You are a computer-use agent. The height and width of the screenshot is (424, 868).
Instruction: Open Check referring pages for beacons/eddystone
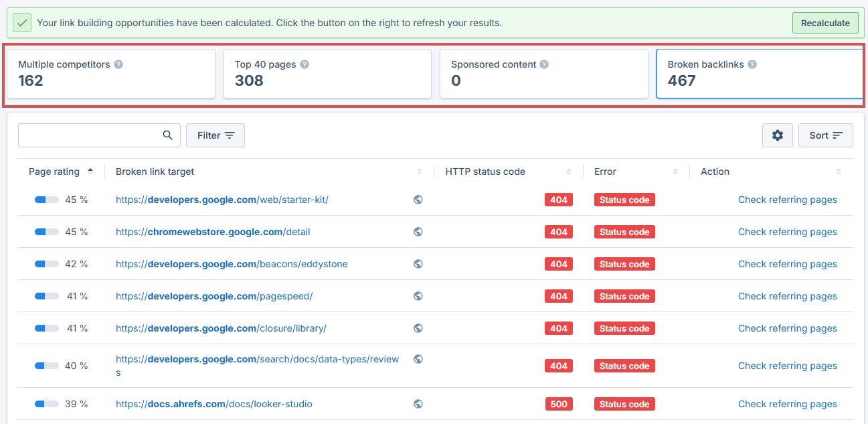(787, 264)
